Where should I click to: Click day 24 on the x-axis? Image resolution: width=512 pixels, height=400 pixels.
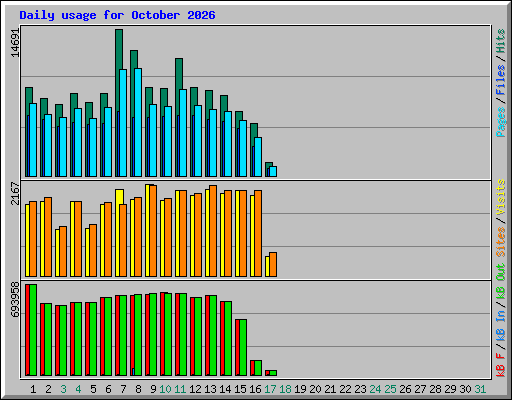click(375, 389)
